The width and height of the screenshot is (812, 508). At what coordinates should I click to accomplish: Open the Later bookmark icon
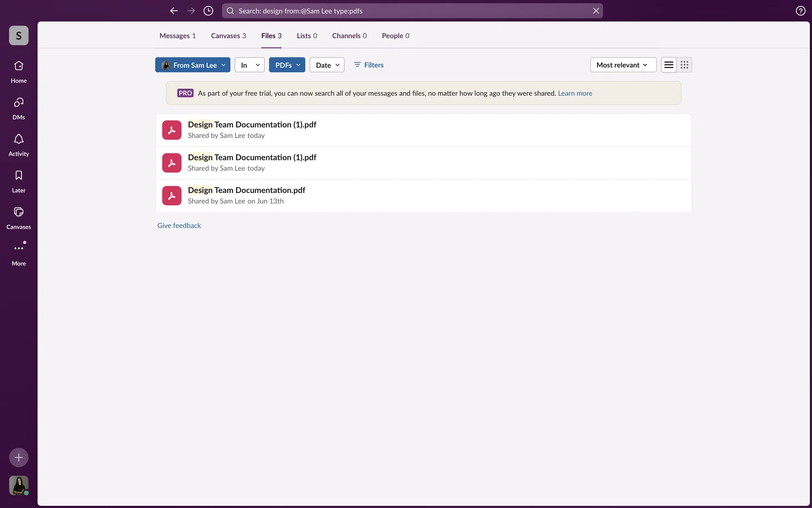click(19, 181)
